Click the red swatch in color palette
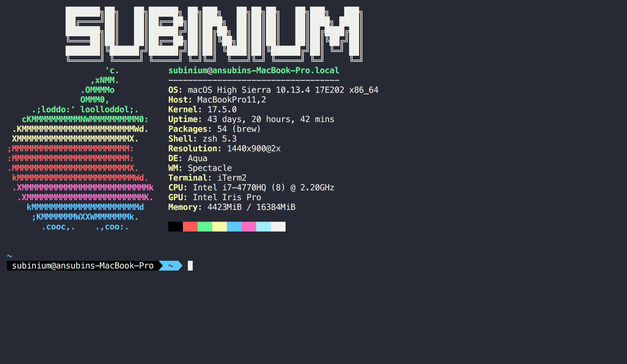The image size is (627, 364). coord(190,226)
